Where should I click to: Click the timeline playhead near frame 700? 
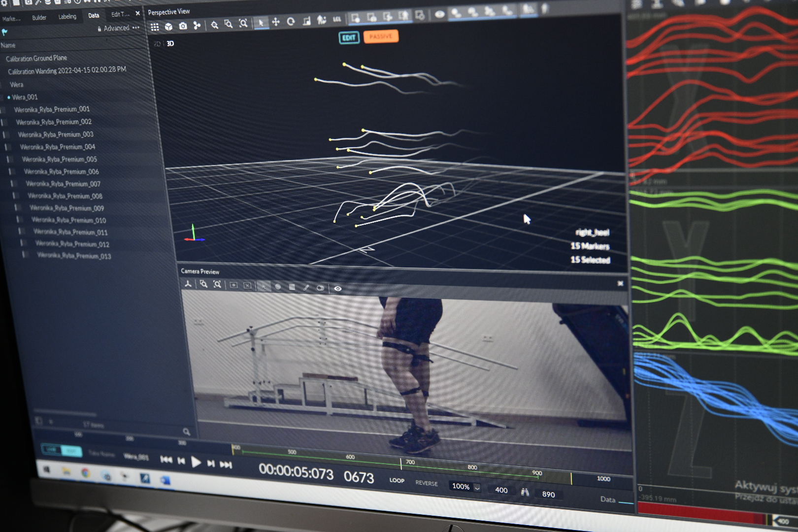pyautogui.click(x=401, y=463)
